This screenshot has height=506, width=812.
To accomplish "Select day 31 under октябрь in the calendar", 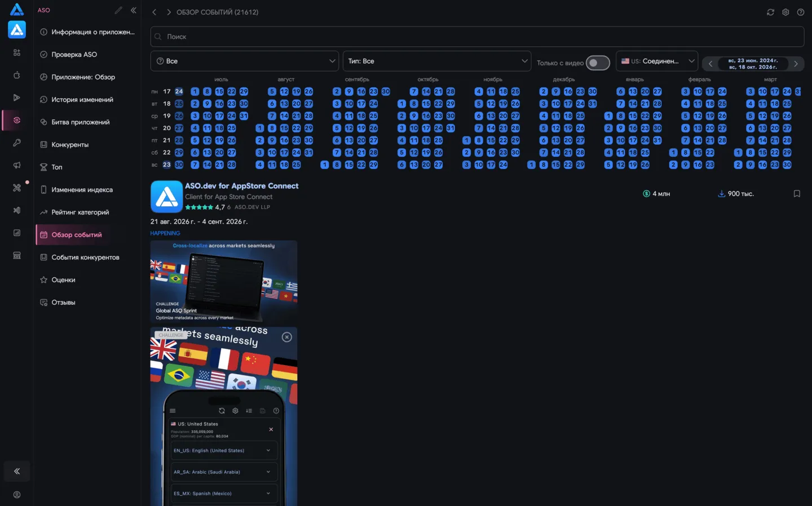I will click(451, 128).
